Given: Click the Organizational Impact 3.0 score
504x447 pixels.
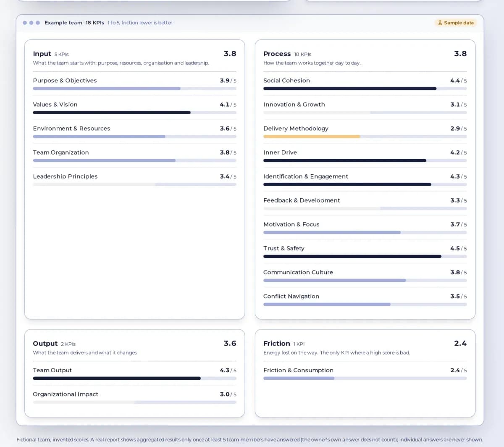Looking at the screenshot, I should [x=225, y=394].
